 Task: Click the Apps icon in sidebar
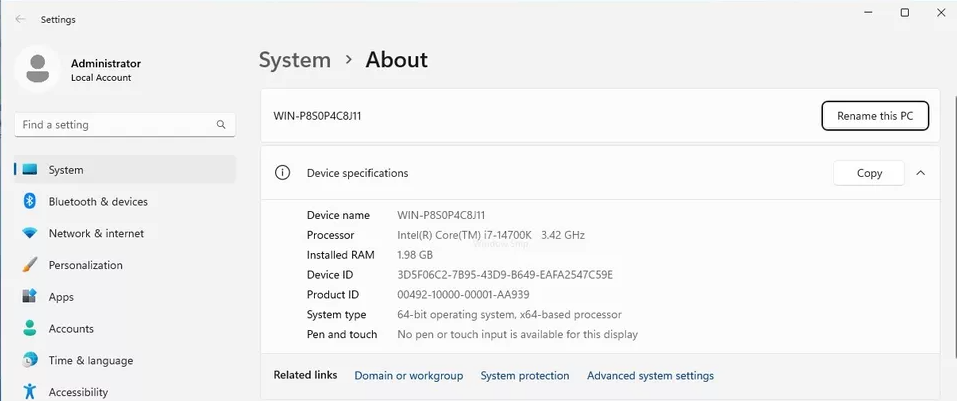pos(30,297)
